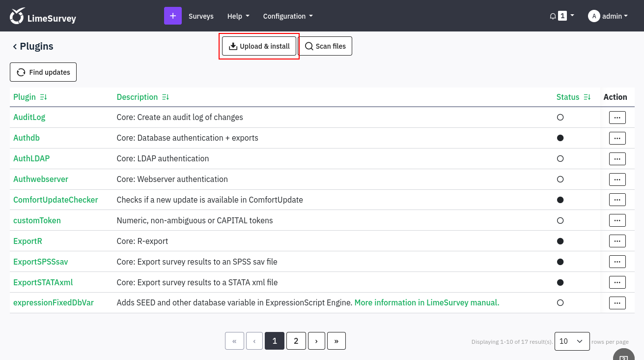Open the Authdb plugin link
Image resolution: width=644 pixels, height=360 pixels.
tap(27, 138)
